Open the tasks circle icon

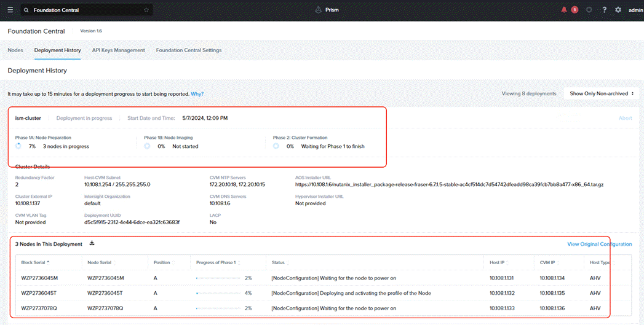589,10
